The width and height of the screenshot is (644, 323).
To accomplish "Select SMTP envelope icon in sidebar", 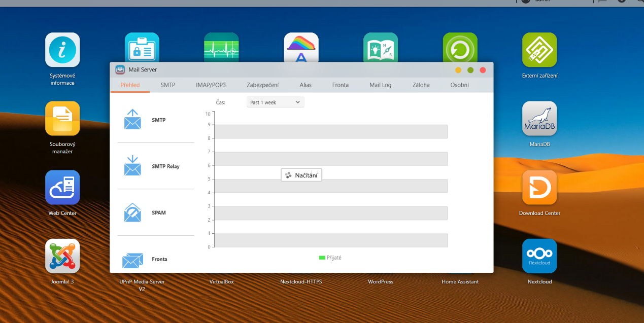I will click(132, 120).
